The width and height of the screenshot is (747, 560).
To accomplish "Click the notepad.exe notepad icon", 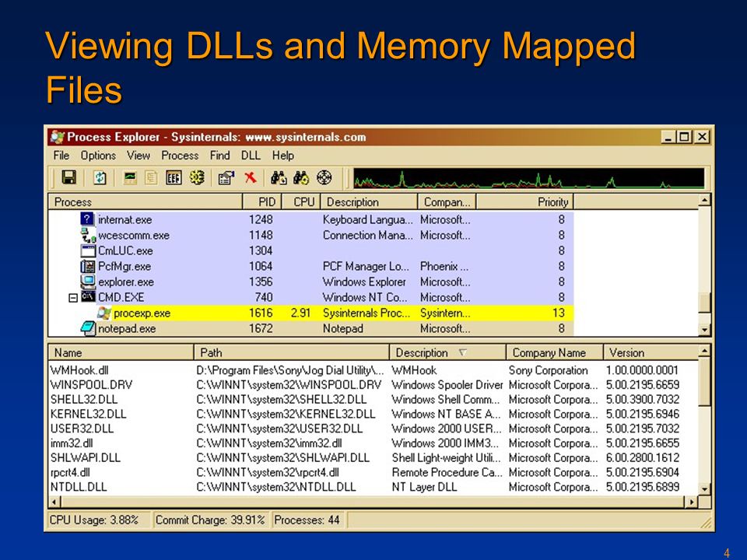I will (88, 328).
